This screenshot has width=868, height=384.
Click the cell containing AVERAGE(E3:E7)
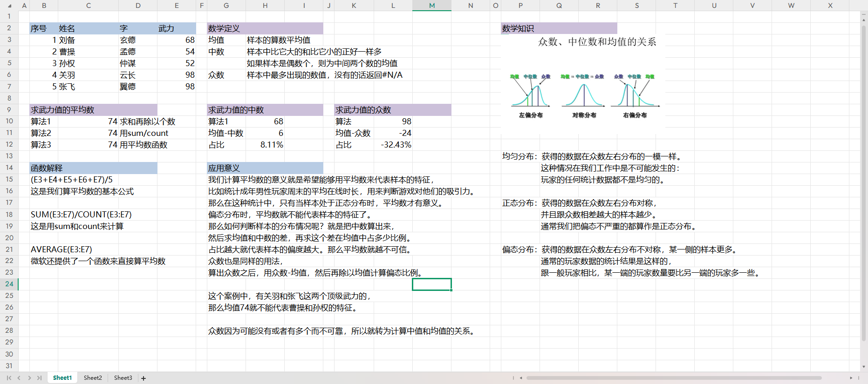(x=62, y=249)
